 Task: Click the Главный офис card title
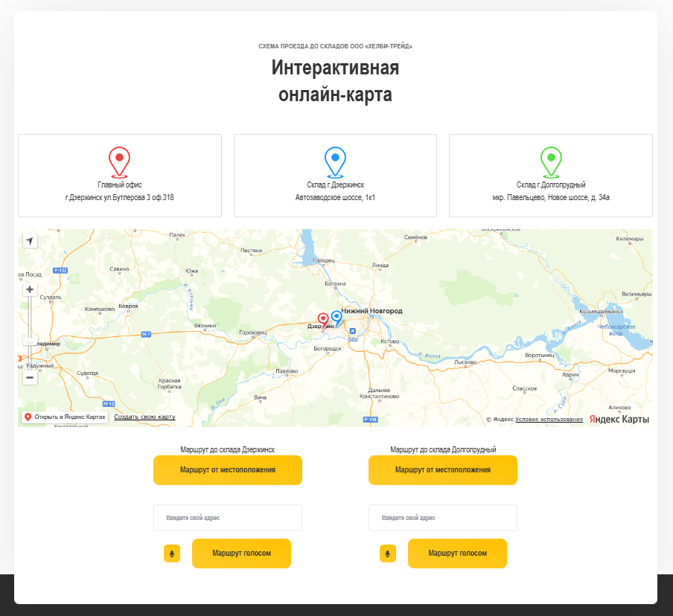pyautogui.click(x=119, y=185)
